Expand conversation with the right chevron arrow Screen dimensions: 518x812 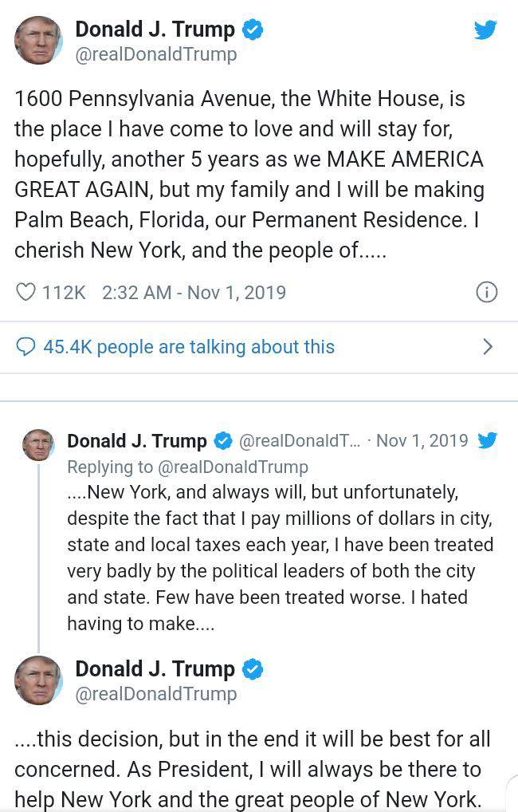488,347
